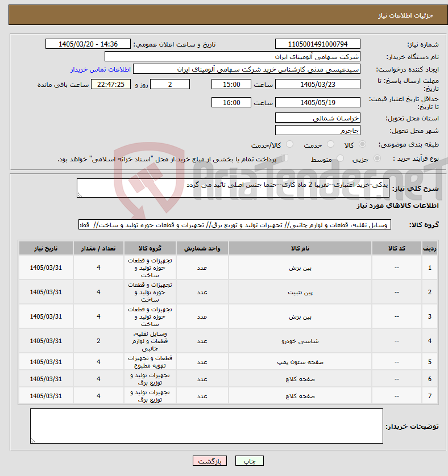Click پین برش in row 1

(x=300, y=268)
